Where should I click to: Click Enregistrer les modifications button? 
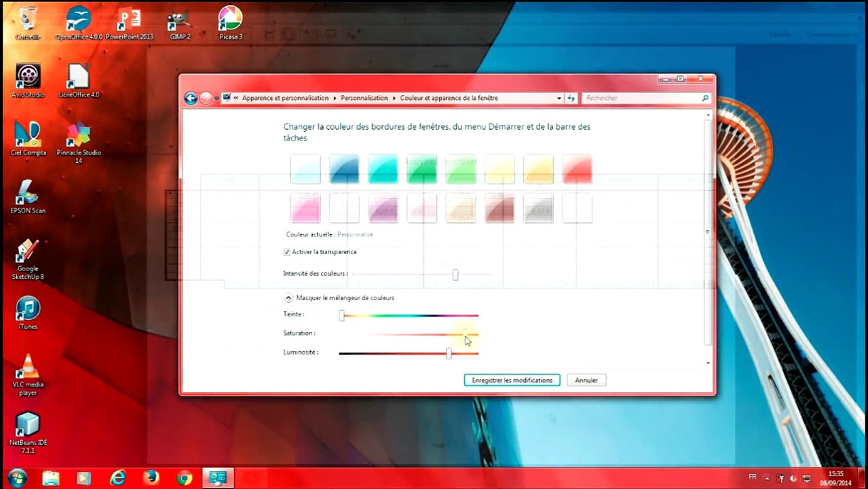[x=512, y=380]
